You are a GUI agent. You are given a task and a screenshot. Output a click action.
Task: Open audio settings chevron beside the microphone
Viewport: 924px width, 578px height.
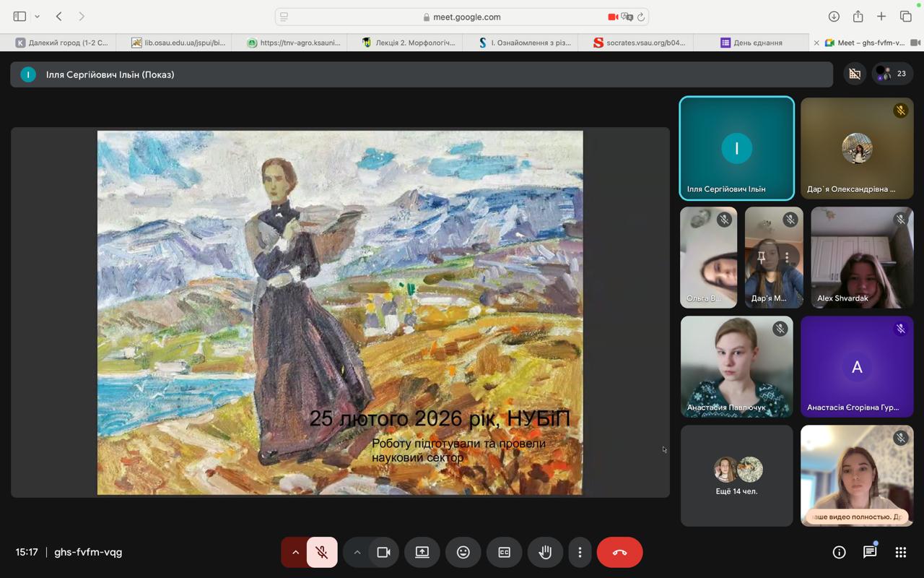click(295, 553)
